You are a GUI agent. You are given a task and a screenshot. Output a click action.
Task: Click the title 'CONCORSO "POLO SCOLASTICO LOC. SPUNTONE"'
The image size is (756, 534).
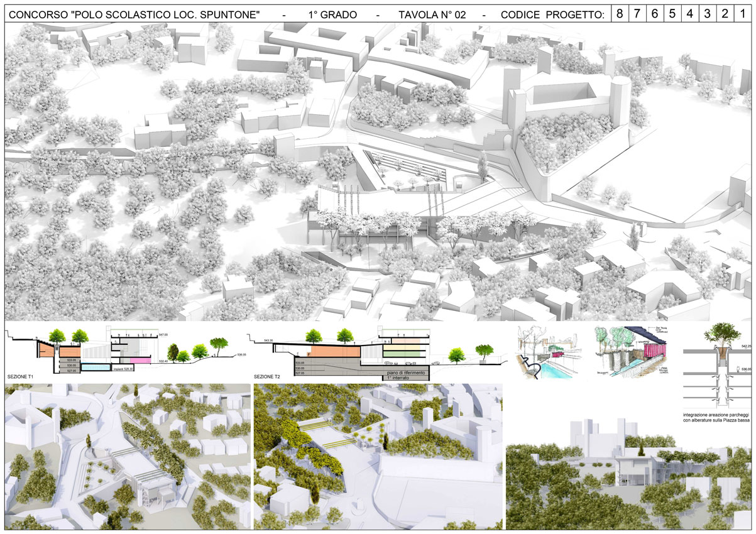[133, 14]
